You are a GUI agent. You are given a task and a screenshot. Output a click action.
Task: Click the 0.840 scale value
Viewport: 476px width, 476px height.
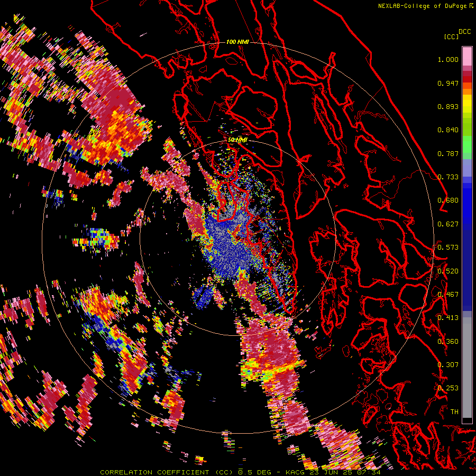(x=448, y=130)
